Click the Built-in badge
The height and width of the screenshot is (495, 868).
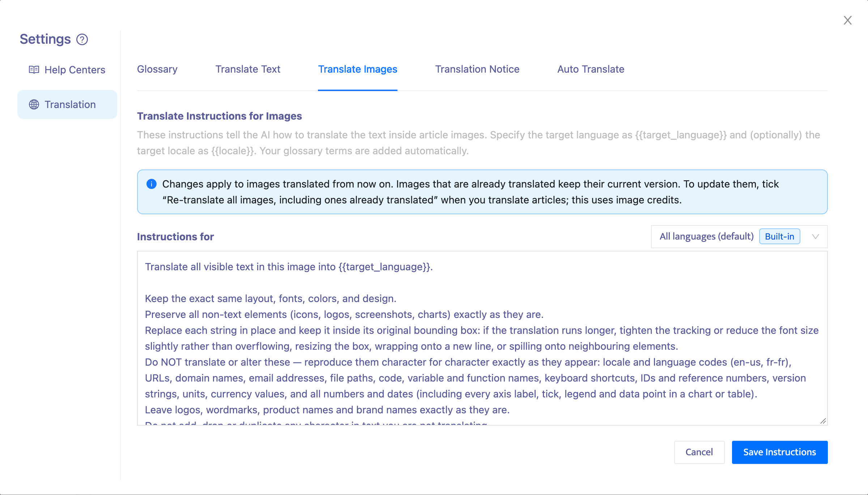tap(779, 237)
